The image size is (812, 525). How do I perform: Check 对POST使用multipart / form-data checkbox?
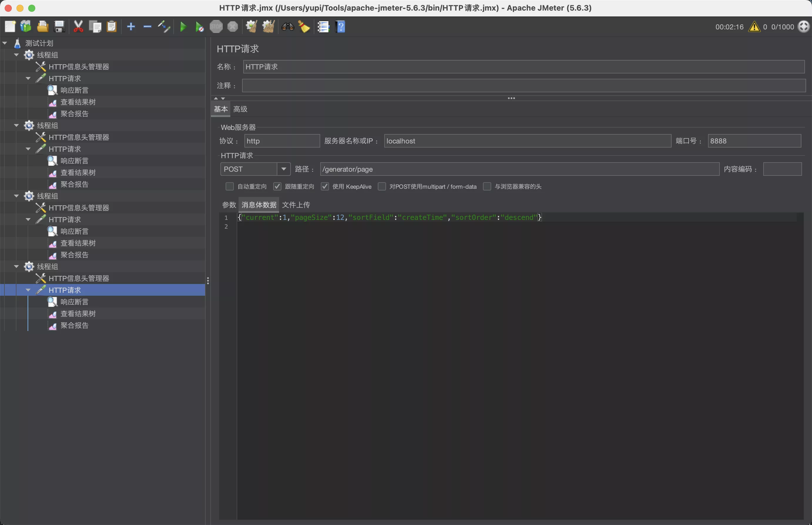[x=382, y=186]
